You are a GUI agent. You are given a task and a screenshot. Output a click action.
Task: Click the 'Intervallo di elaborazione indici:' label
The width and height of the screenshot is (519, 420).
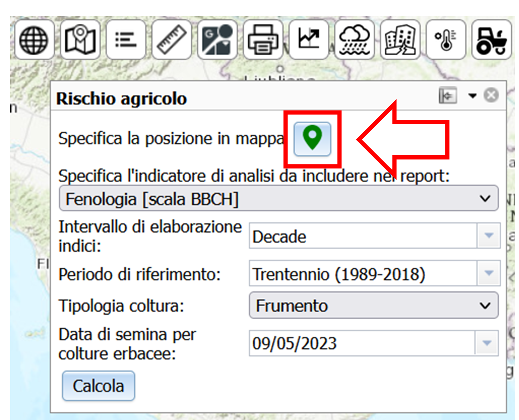click(x=150, y=236)
